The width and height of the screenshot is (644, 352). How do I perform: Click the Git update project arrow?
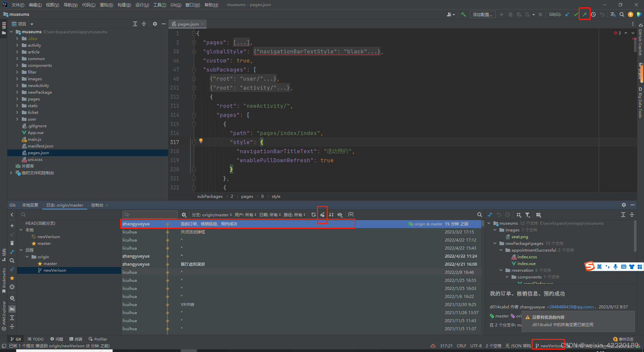(567, 14)
